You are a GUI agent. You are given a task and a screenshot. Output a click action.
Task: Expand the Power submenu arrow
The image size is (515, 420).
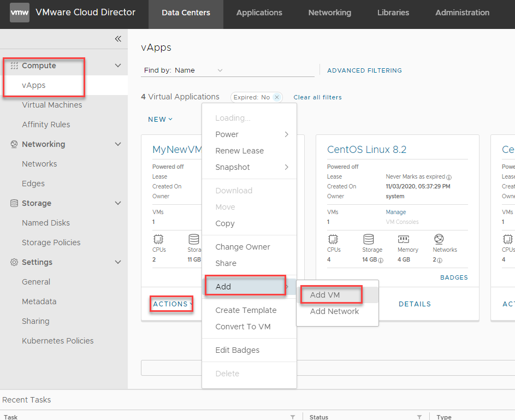[286, 134]
